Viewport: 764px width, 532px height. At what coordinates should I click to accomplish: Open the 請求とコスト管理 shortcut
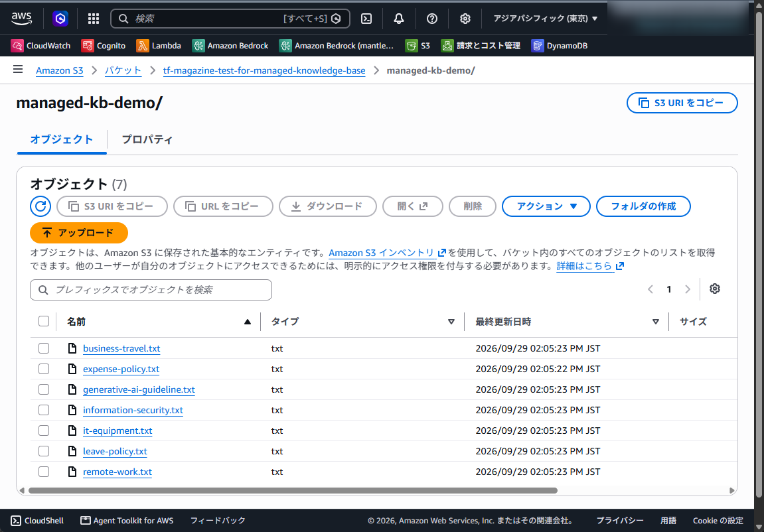(x=481, y=46)
